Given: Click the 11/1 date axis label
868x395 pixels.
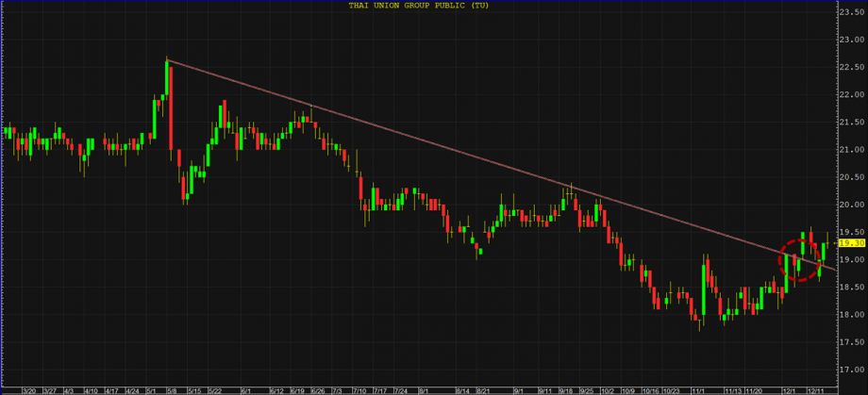Looking at the screenshot, I should (699, 389).
